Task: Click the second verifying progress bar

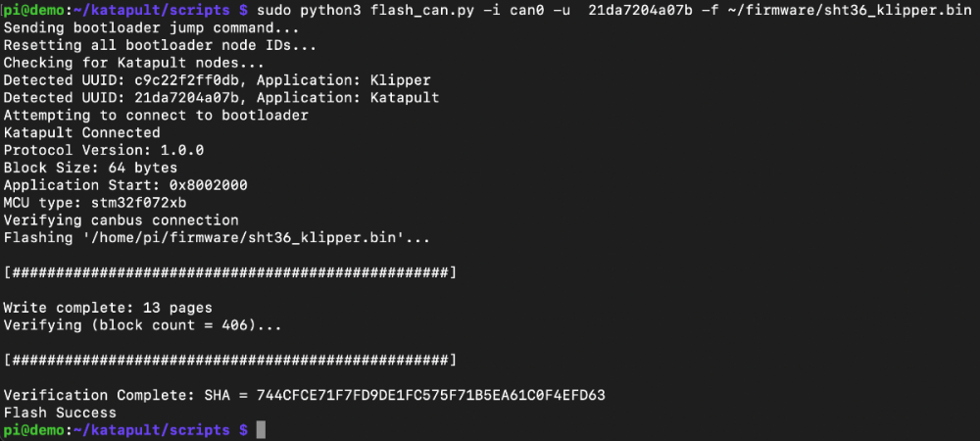Action: [230, 361]
